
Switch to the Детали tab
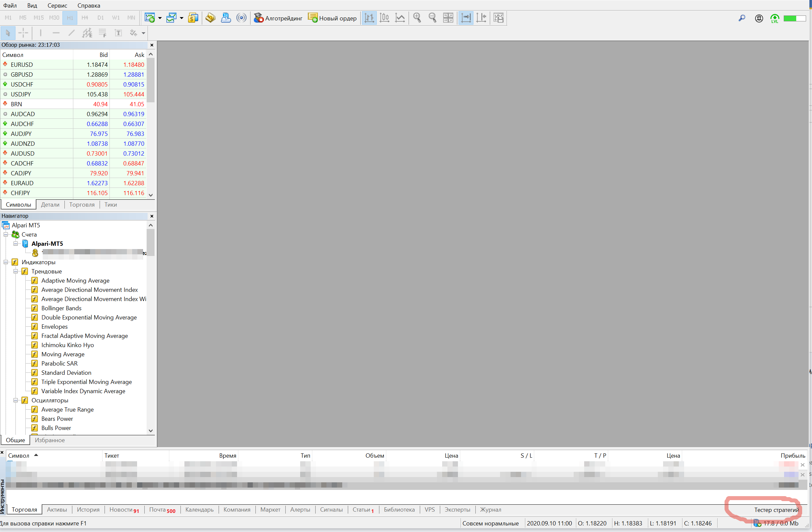coord(50,205)
